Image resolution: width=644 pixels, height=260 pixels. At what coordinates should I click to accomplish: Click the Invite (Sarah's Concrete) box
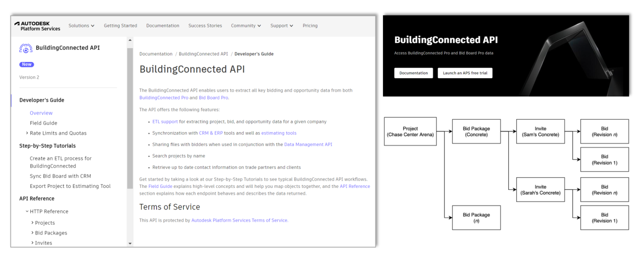pos(540,190)
